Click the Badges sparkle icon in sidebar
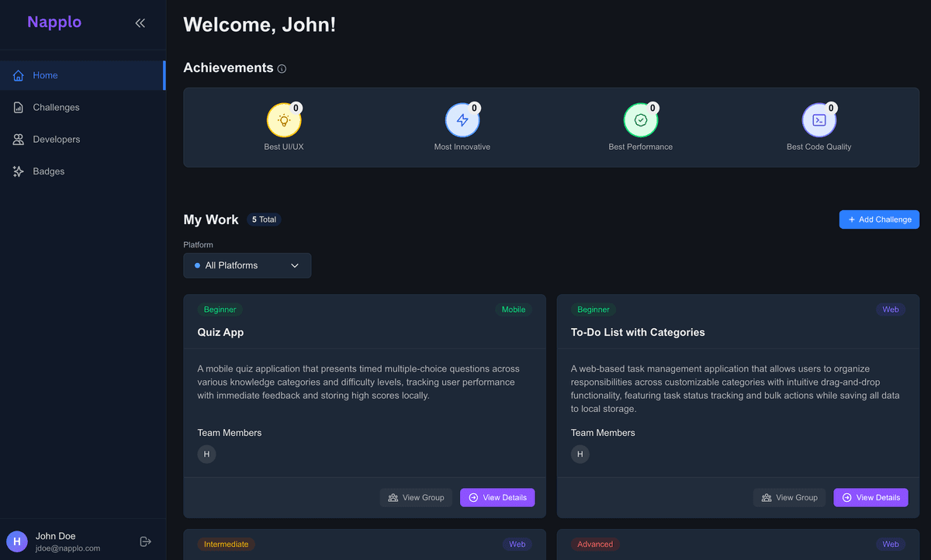The height and width of the screenshot is (560, 931). (17, 171)
